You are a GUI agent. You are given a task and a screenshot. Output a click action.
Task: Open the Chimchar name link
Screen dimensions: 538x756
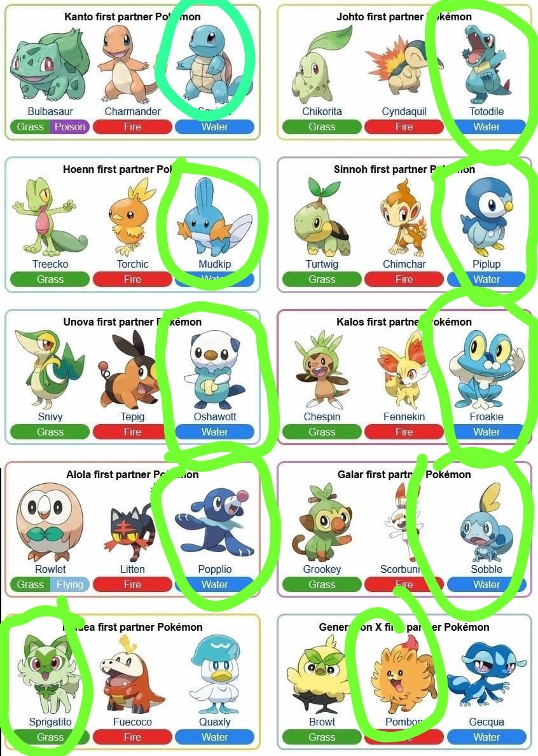[404, 265]
